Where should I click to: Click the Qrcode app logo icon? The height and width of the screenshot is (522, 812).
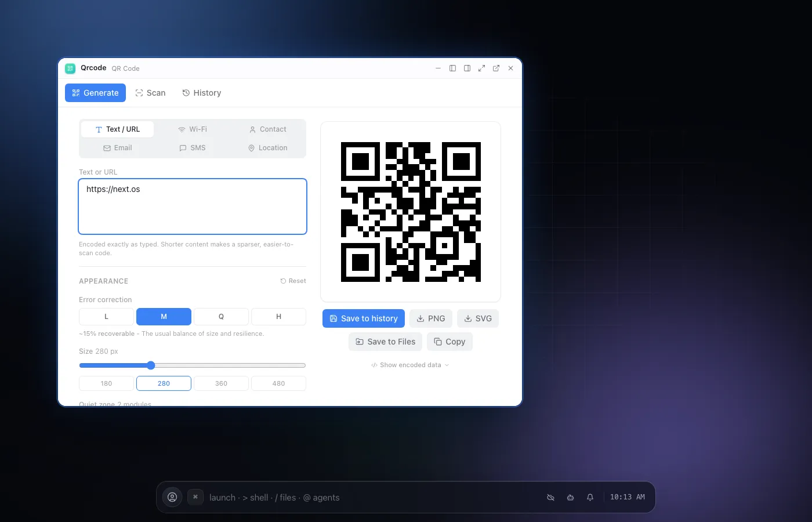[x=70, y=68]
